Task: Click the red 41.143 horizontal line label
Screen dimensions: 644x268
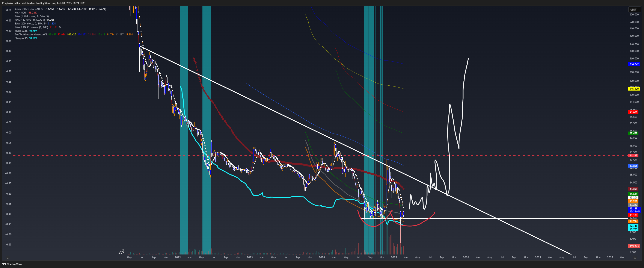Action: pos(633,155)
